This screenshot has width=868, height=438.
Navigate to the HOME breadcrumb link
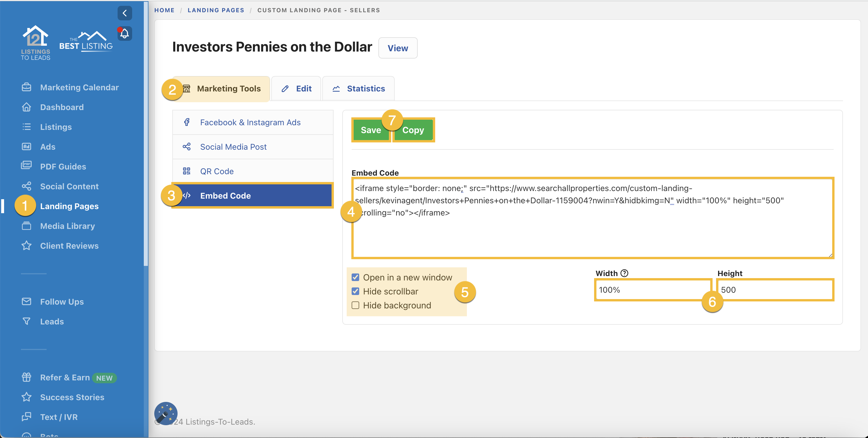[x=164, y=10]
